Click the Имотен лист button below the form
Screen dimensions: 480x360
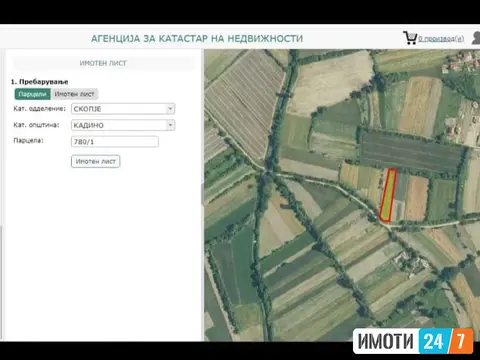click(95, 161)
